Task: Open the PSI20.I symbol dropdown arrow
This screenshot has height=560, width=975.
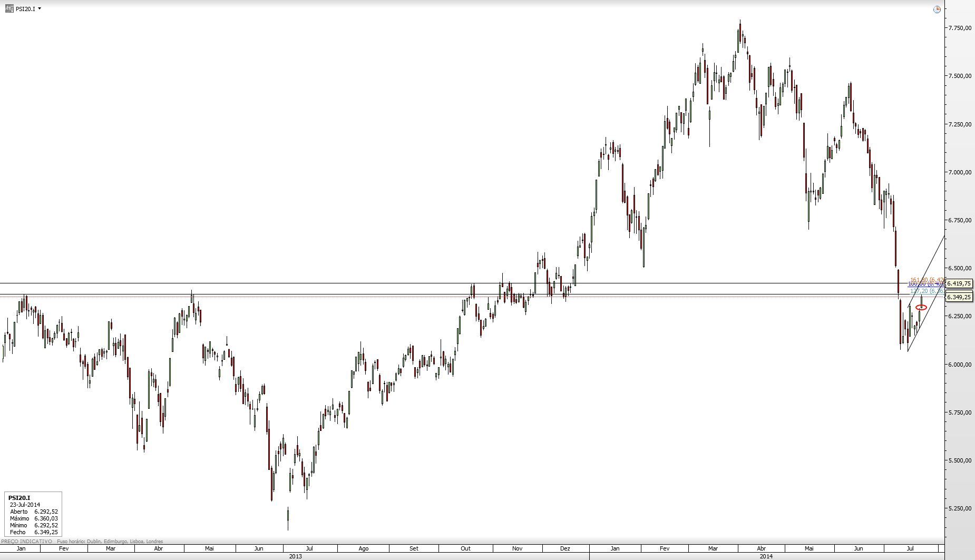Action: 40,8
